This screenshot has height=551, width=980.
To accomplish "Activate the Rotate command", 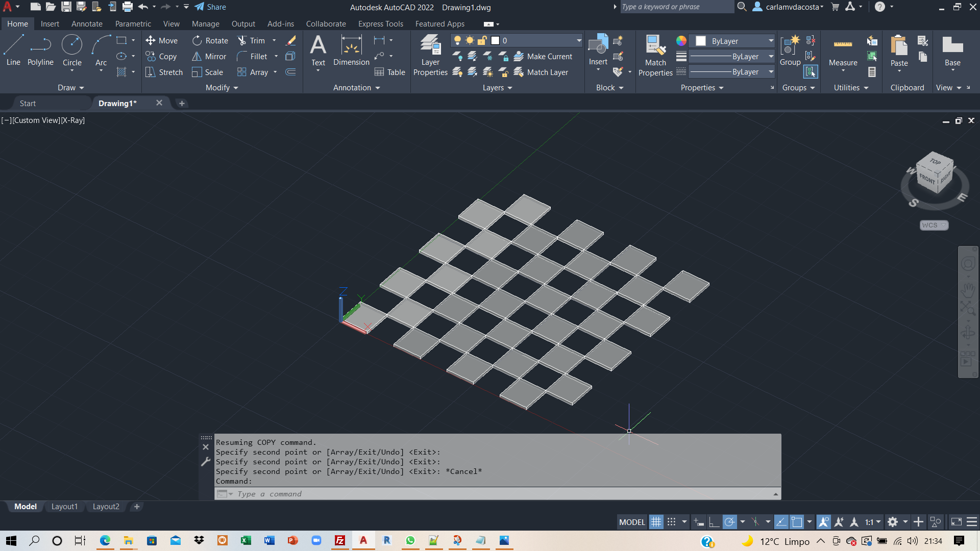I will pyautogui.click(x=210, y=41).
